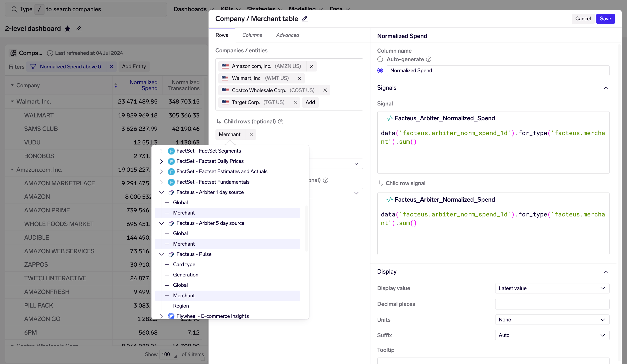Click the FactSet Segments source icon
This screenshot has height=364, width=627.
pyautogui.click(x=171, y=151)
